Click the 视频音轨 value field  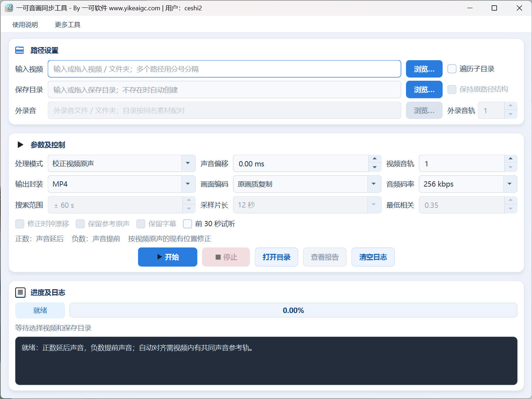click(462, 164)
